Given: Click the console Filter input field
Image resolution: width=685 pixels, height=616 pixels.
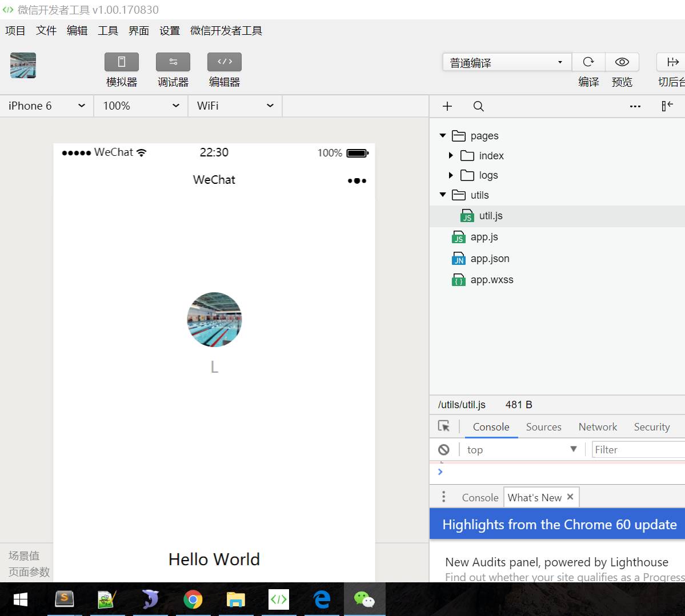Looking at the screenshot, I should [x=638, y=450].
